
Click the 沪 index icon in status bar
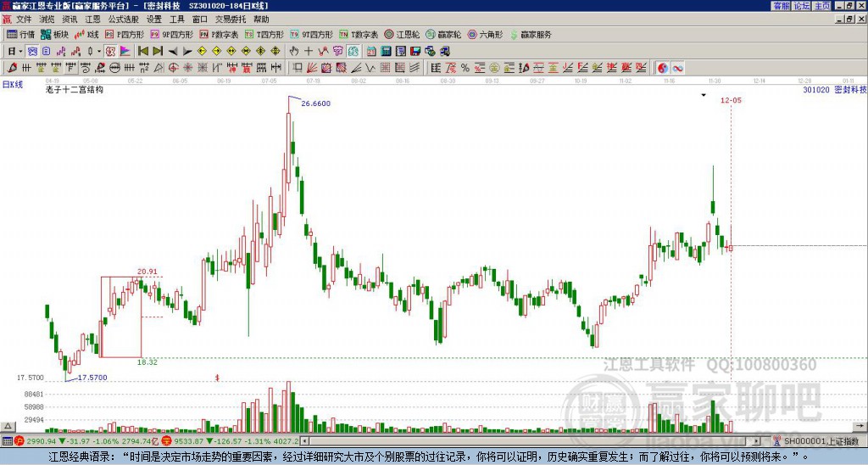click(x=19, y=441)
